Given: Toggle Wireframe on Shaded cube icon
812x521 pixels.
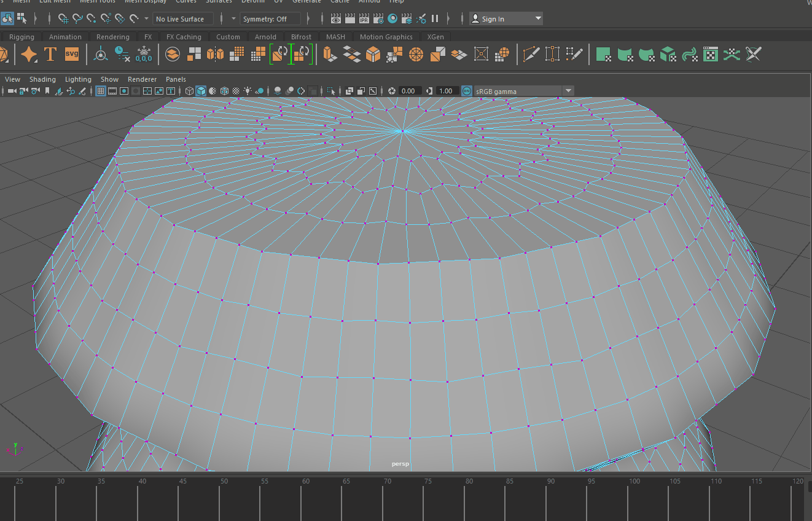Looking at the screenshot, I should [x=225, y=91].
